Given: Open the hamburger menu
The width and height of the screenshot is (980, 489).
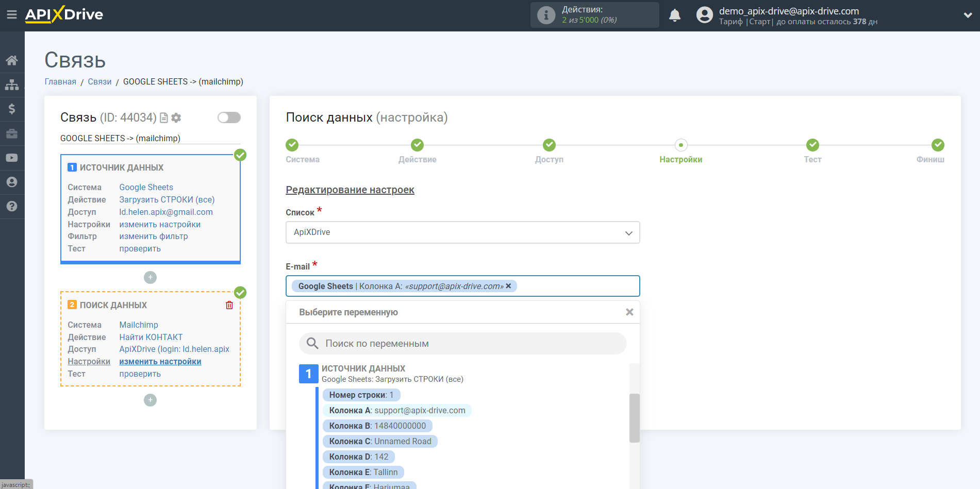Looking at the screenshot, I should coord(12,15).
